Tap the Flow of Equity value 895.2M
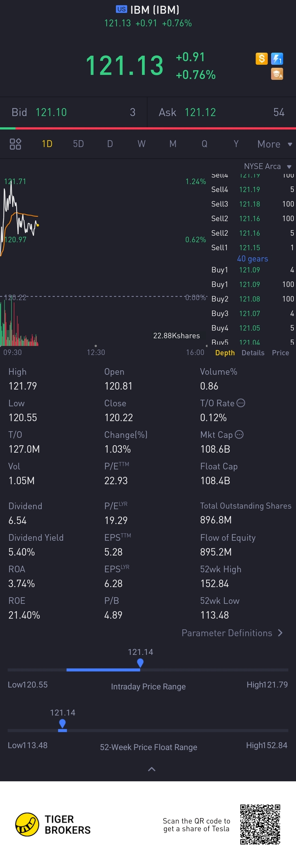This screenshot has height=868, width=296. pyautogui.click(x=216, y=552)
